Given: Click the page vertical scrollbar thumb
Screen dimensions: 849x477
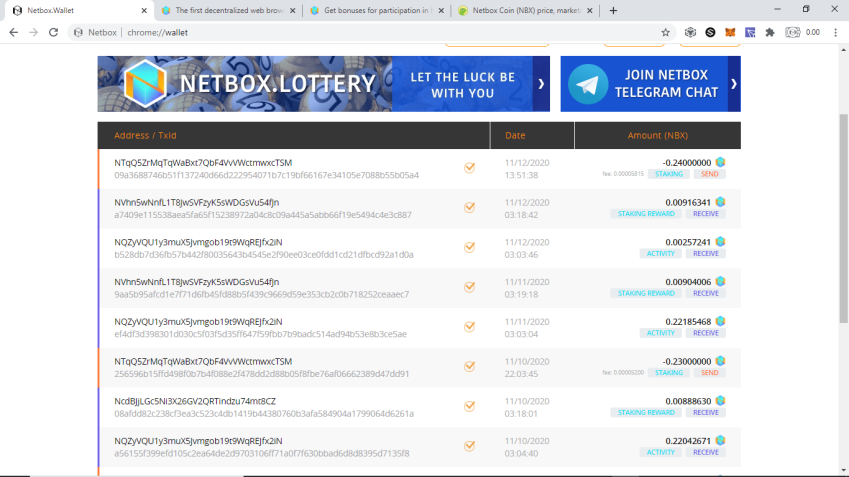Looking at the screenshot, I should 844,219.
